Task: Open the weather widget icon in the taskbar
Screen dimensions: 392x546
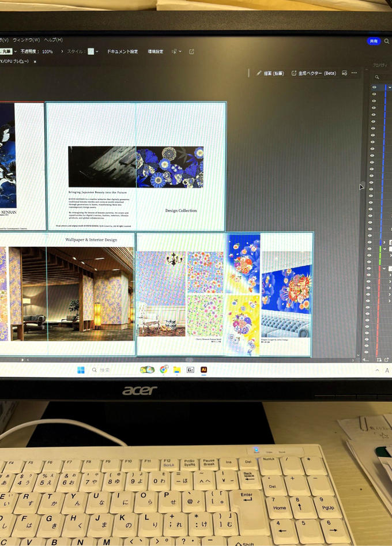Action: point(147,370)
